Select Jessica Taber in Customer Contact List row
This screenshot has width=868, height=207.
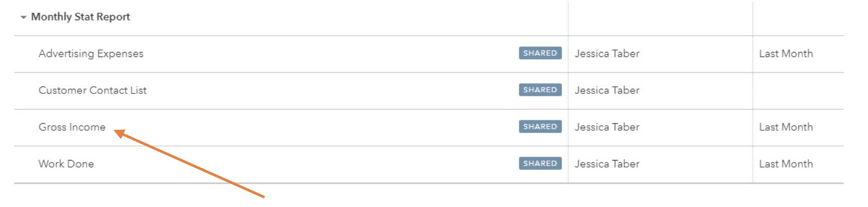point(607,90)
